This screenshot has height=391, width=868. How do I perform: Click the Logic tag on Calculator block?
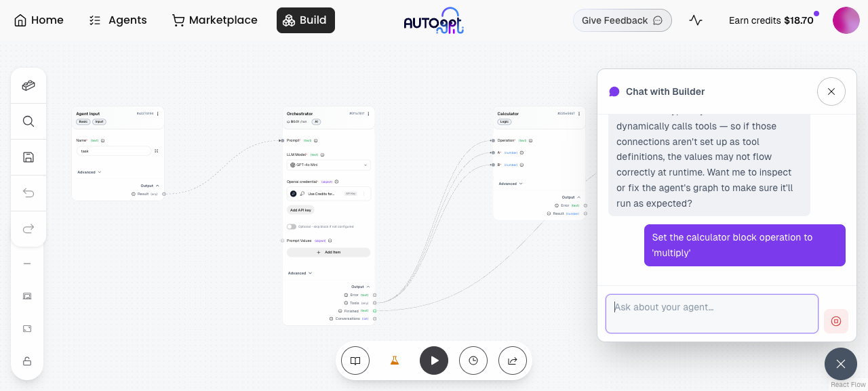tap(504, 122)
